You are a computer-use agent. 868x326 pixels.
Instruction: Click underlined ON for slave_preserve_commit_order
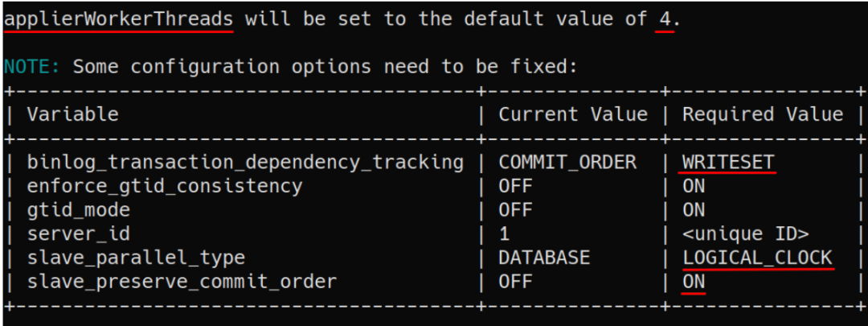(694, 282)
